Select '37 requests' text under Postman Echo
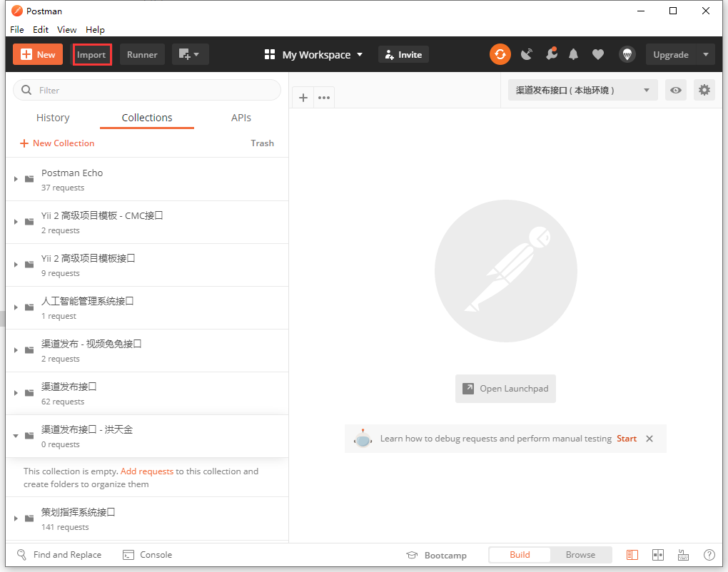Viewport: 728px width, 572px height. click(x=63, y=188)
